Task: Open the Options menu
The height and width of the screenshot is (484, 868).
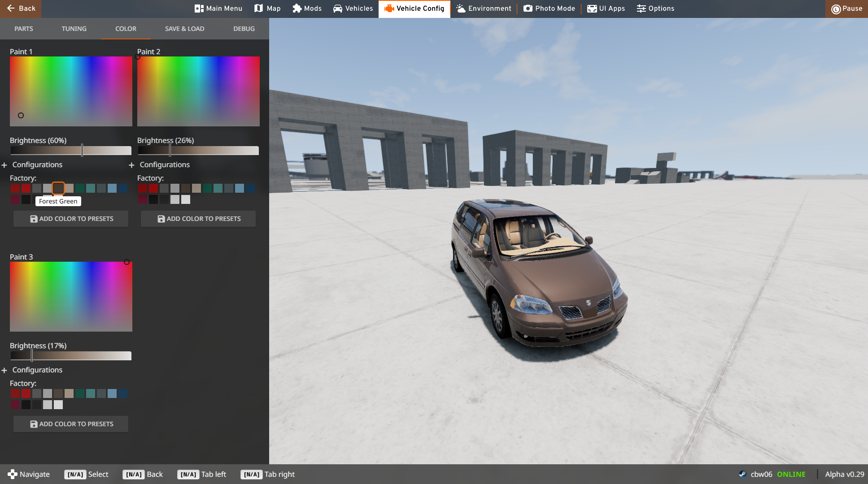Action: coord(655,9)
